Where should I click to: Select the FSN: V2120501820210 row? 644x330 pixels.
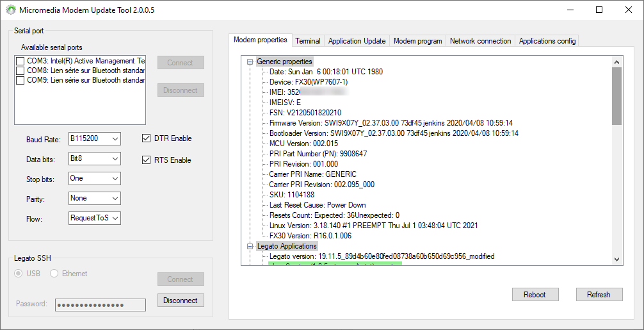coord(305,113)
